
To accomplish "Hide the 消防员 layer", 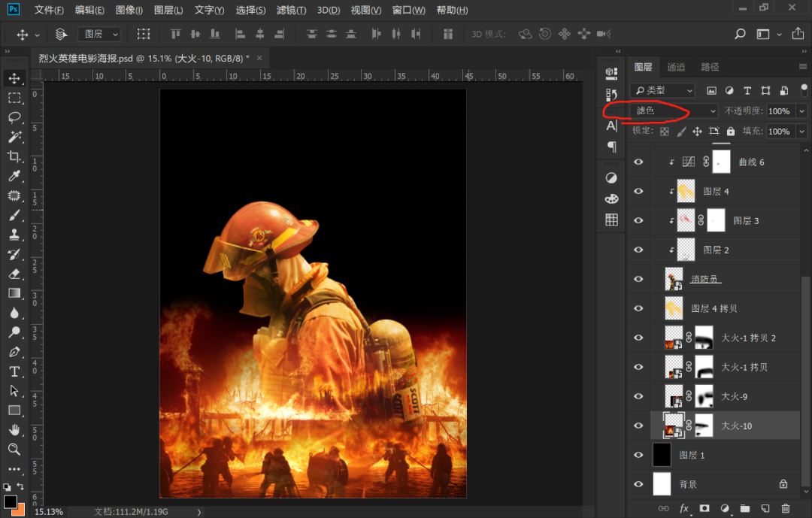I will (x=638, y=279).
